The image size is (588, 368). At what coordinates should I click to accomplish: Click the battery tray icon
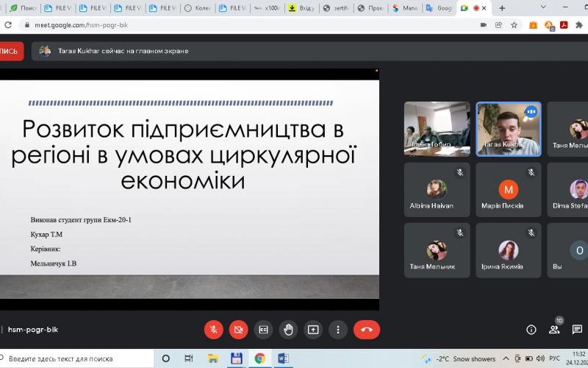[528, 358]
